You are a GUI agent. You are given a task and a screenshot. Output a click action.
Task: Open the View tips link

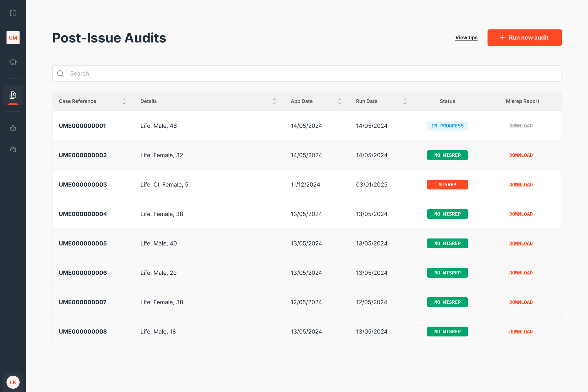click(466, 38)
